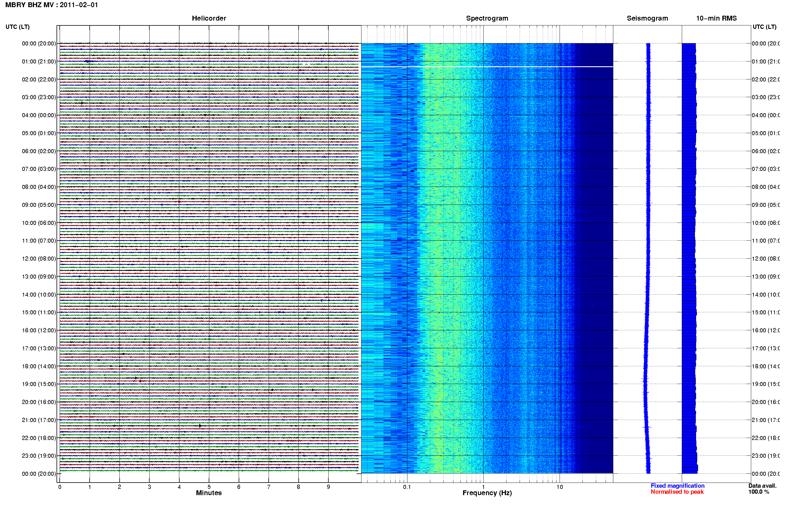Click the left 03:00 (23:00) time label

coord(39,97)
